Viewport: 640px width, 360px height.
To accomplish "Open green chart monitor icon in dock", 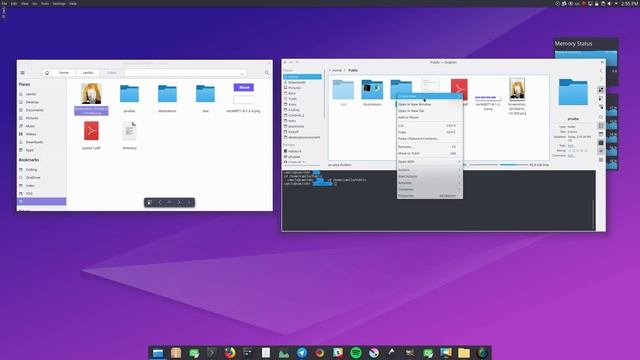I will [284, 353].
